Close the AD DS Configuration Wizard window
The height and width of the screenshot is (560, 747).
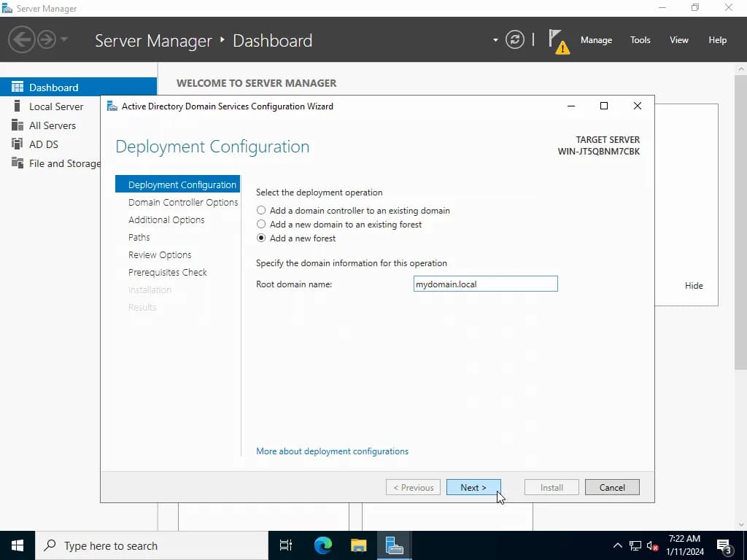point(638,106)
